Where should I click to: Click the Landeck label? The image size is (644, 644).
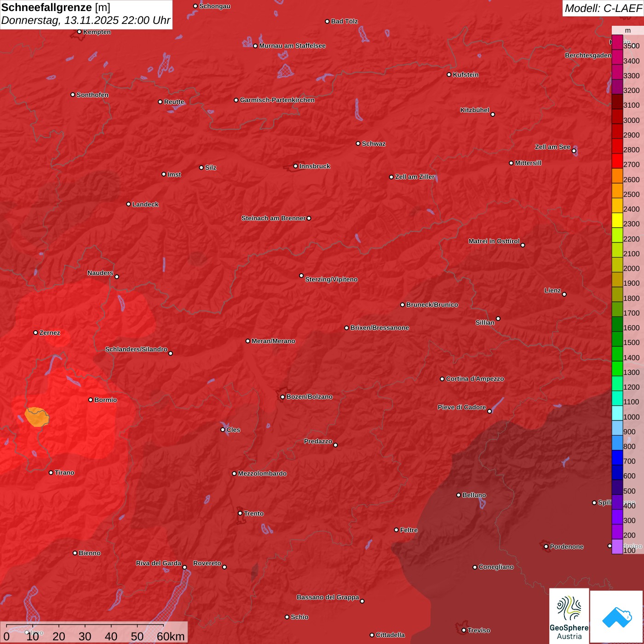point(145,204)
